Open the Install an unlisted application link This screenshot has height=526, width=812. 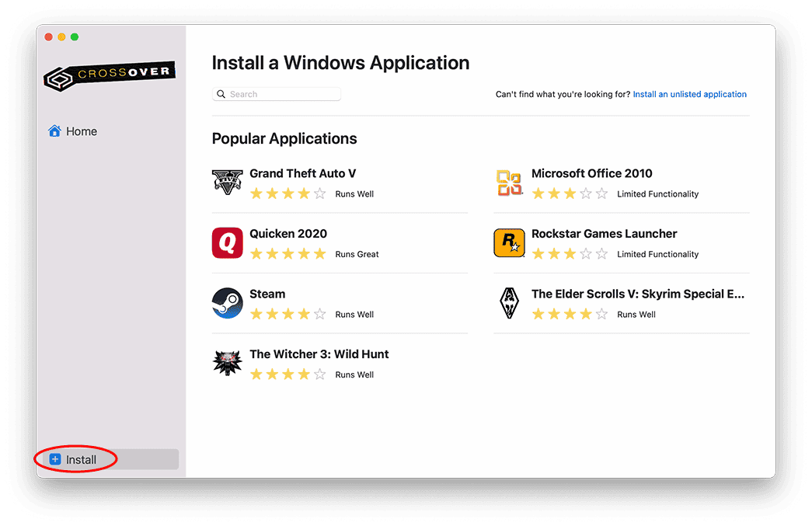(x=689, y=93)
